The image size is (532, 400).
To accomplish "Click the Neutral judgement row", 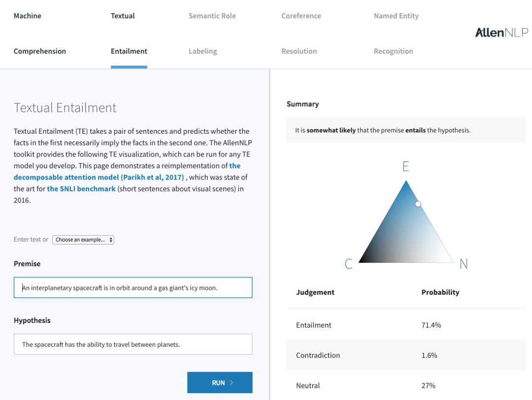I will coord(406,386).
